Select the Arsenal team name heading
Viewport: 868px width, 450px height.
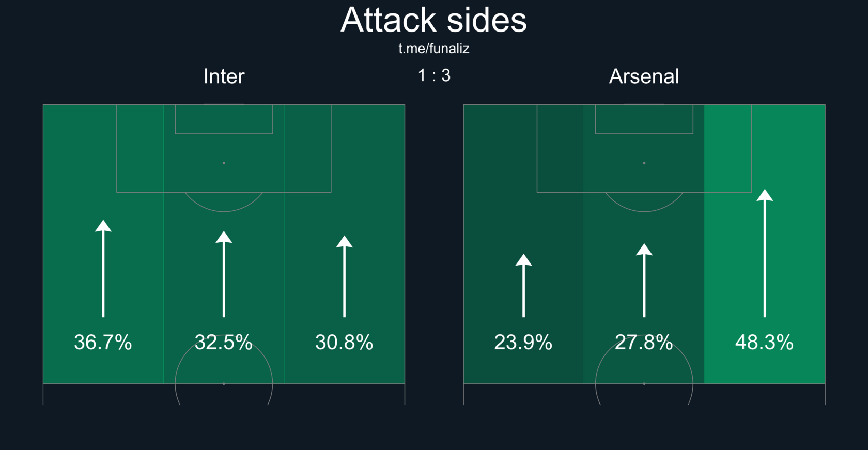[x=644, y=76]
